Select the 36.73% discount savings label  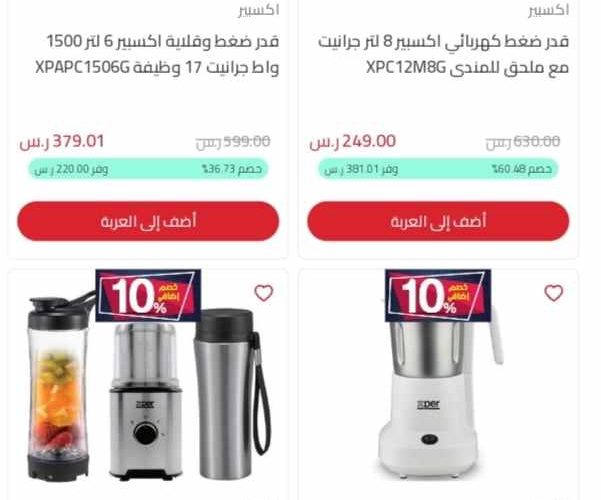148,169
